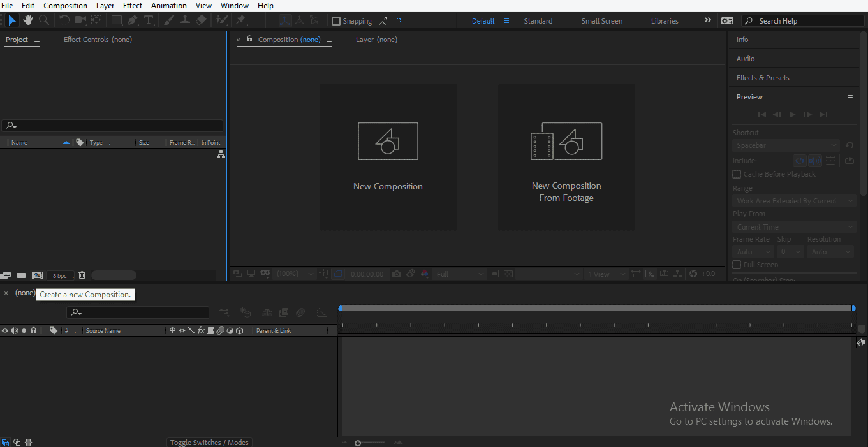Enable the Full Screen preview option
868x447 pixels.
click(x=737, y=265)
